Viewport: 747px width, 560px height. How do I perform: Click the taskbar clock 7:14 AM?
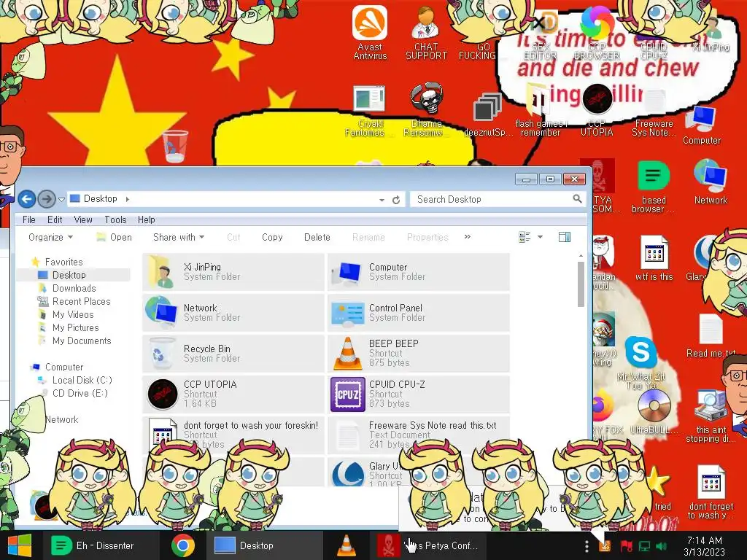coord(704,546)
